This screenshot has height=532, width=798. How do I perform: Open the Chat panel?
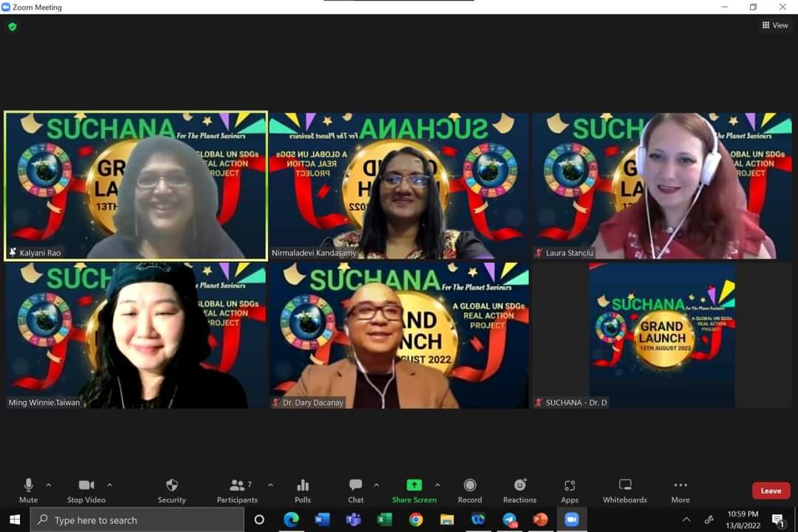point(355,491)
